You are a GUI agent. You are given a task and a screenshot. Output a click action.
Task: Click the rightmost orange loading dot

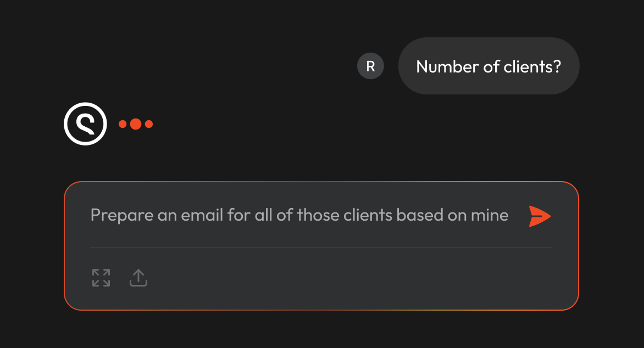(149, 124)
